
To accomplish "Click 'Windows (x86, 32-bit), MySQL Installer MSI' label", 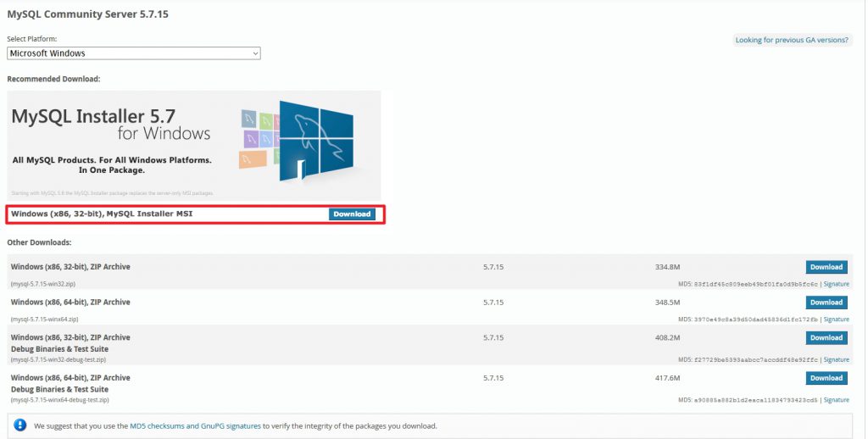I will coord(102,214).
